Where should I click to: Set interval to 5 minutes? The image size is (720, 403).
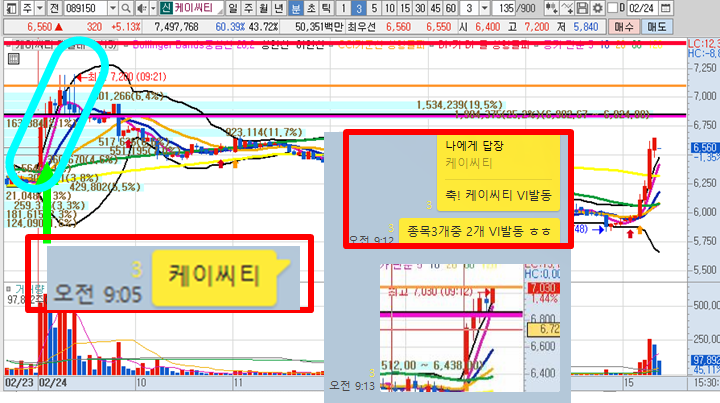(x=374, y=8)
